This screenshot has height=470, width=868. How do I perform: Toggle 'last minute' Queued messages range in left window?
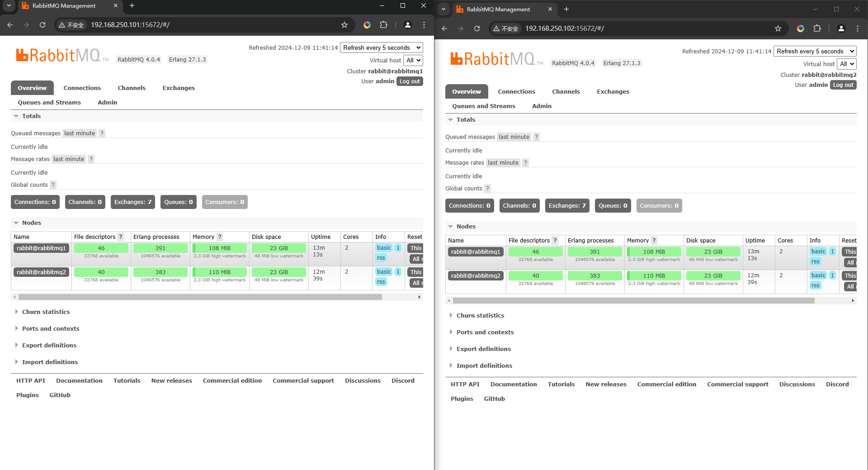80,133
